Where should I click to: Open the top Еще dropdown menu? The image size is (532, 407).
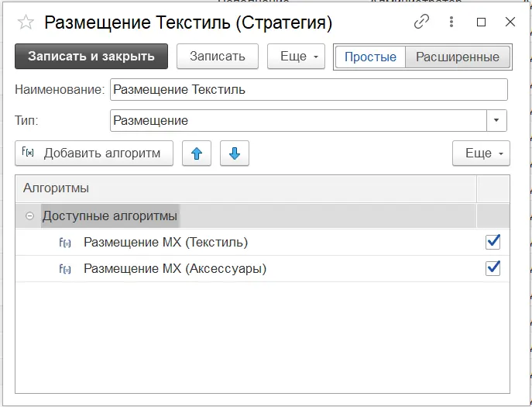click(296, 56)
